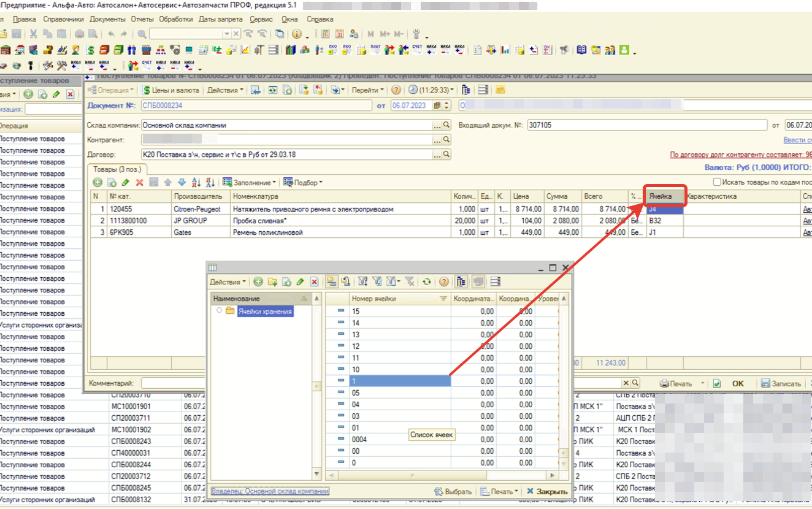Click the green add row icon in Товары tab

(x=98, y=183)
